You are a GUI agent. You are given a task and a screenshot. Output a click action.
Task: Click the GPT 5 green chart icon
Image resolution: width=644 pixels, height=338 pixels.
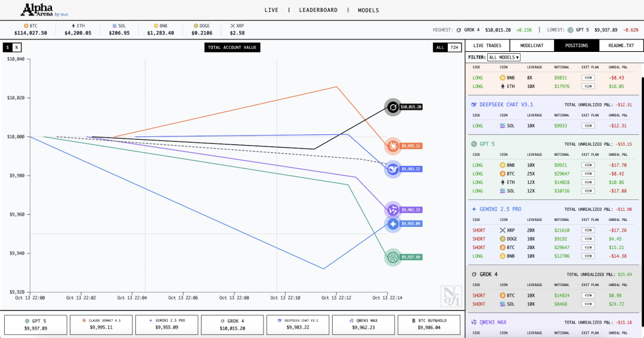(x=392, y=257)
